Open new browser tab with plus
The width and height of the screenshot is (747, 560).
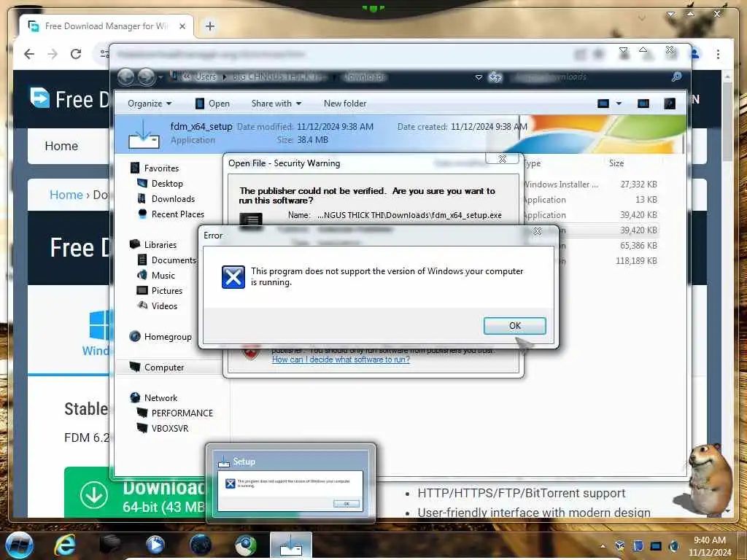click(209, 26)
